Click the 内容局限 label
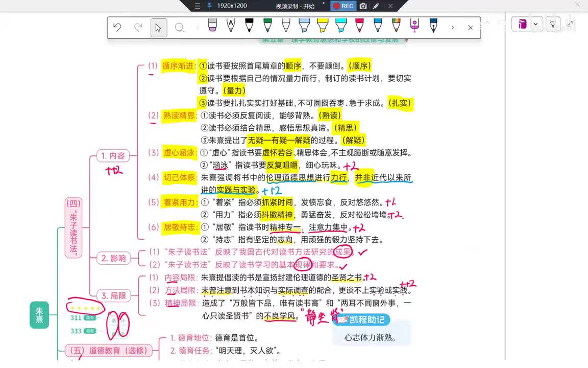The image size is (588, 368). (180, 278)
